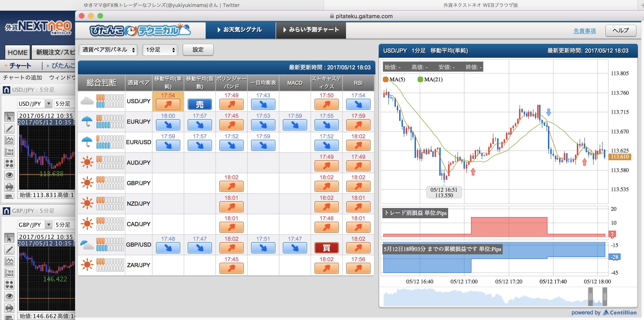The width and height of the screenshot is (644, 320).
Task: Select Twitter browser tab
Action: (x=162, y=5)
